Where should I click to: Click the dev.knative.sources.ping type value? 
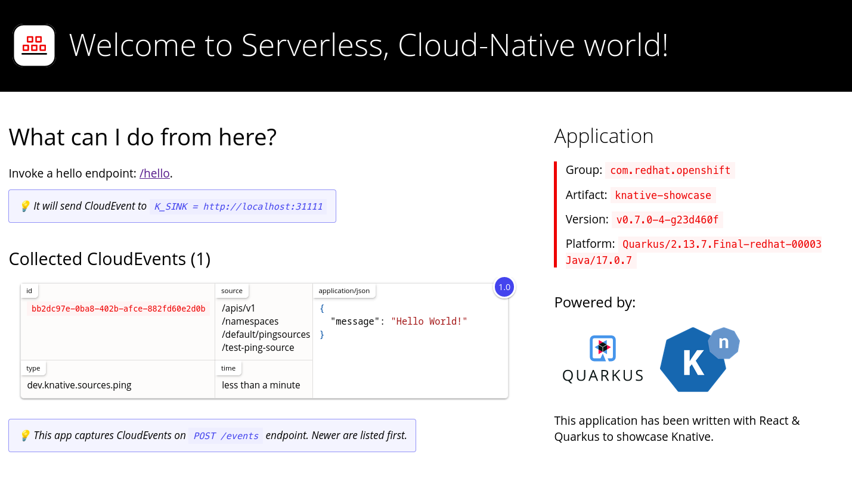pos(79,385)
